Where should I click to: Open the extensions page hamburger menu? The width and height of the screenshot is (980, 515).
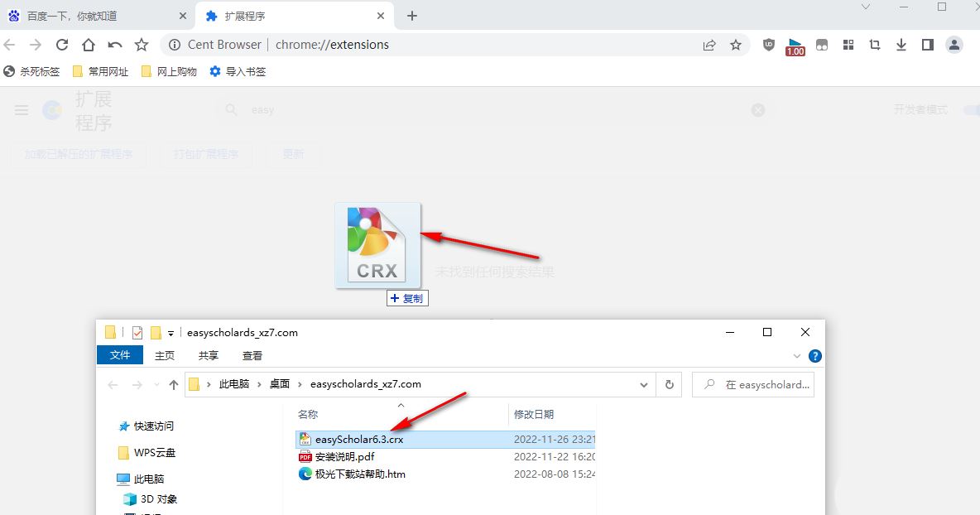point(22,110)
